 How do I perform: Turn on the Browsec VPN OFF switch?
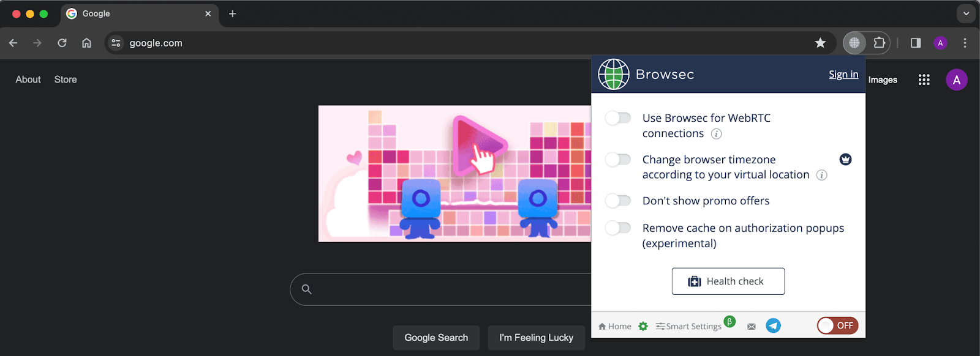pos(837,325)
